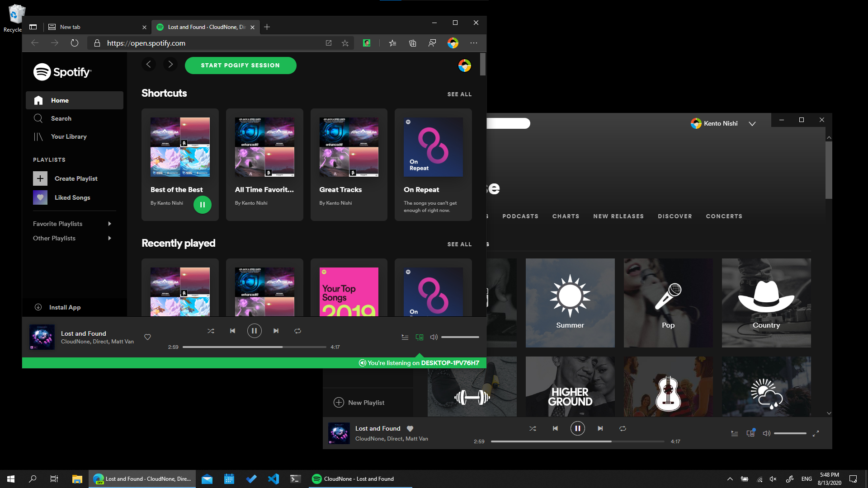Click the Create Playlist plus button
868x488 pixels.
(x=40, y=178)
